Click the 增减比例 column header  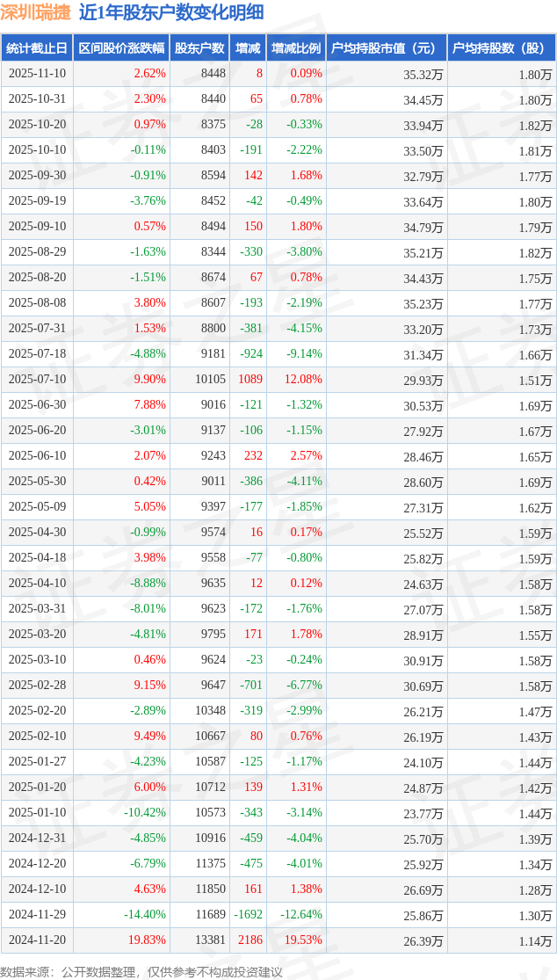pos(296,48)
